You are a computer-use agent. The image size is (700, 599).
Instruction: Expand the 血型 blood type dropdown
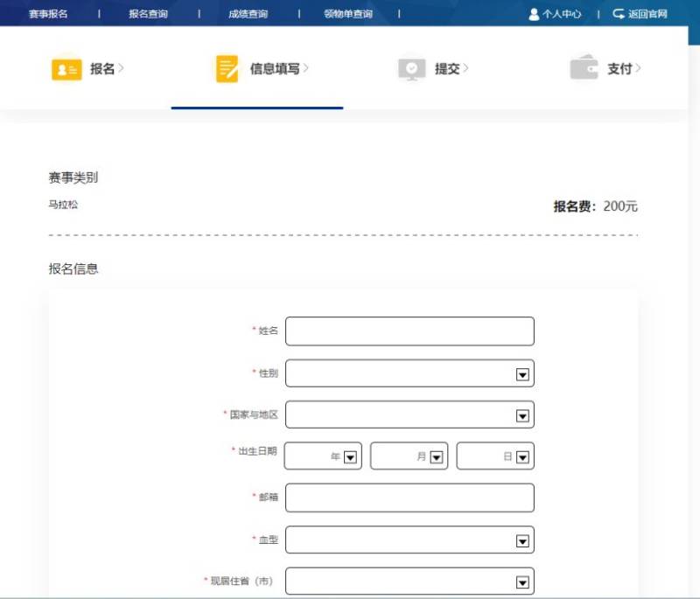(521, 540)
